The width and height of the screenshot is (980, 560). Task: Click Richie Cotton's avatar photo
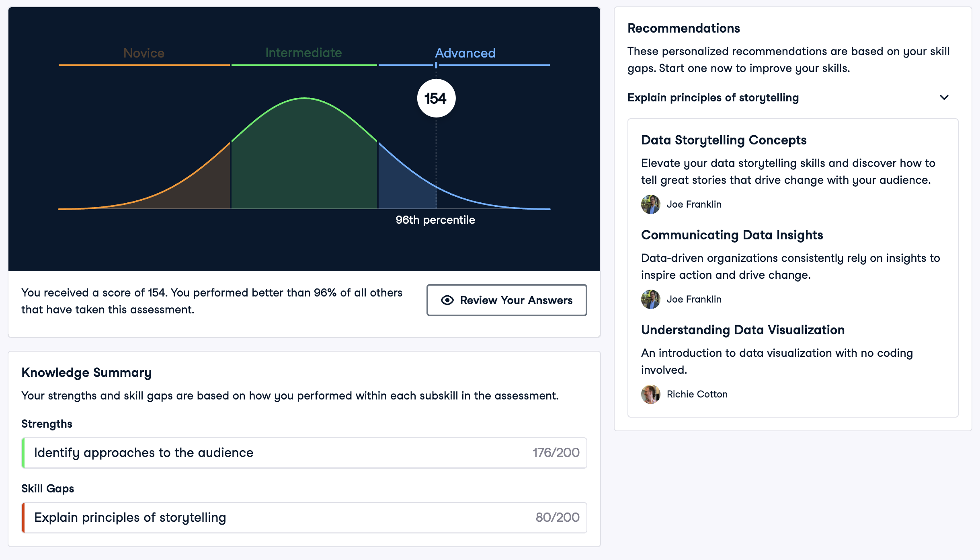[x=650, y=394]
